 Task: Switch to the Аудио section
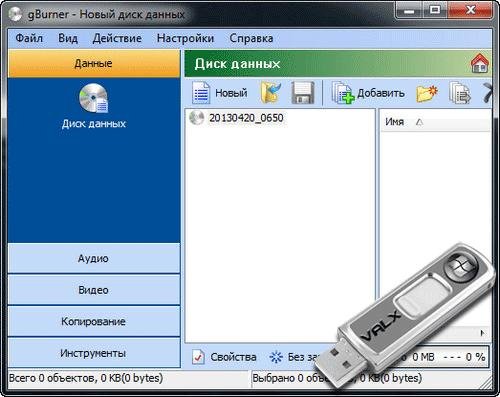tap(94, 258)
